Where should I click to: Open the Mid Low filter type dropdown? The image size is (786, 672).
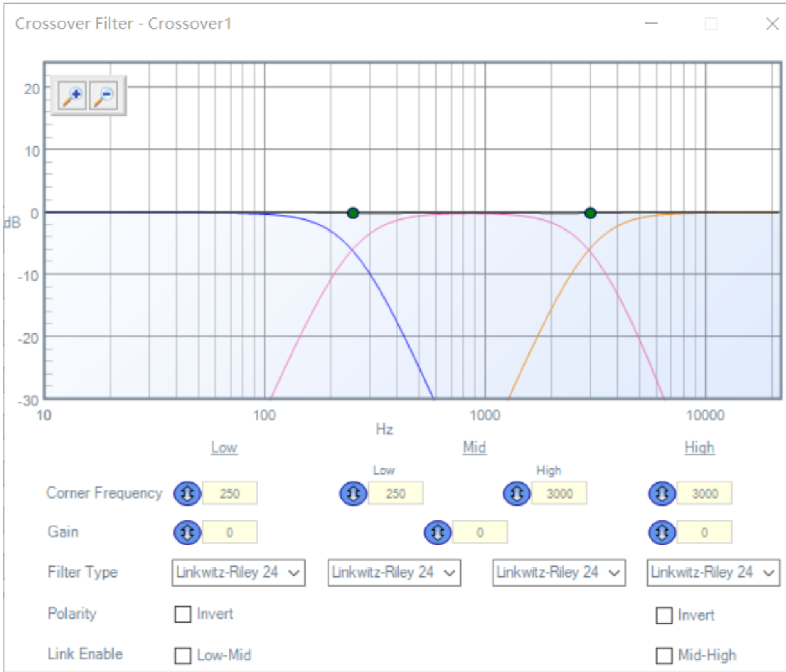click(394, 572)
